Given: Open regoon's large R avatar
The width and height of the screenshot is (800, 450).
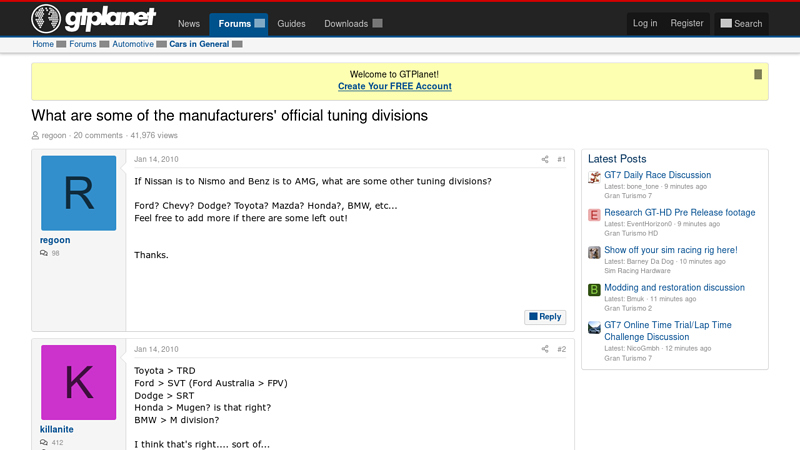Looking at the screenshot, I should [x=78, y=193].
